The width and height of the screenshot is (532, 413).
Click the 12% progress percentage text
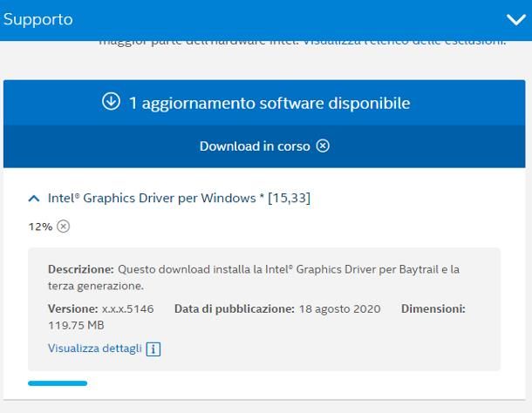tap(40, 227)
